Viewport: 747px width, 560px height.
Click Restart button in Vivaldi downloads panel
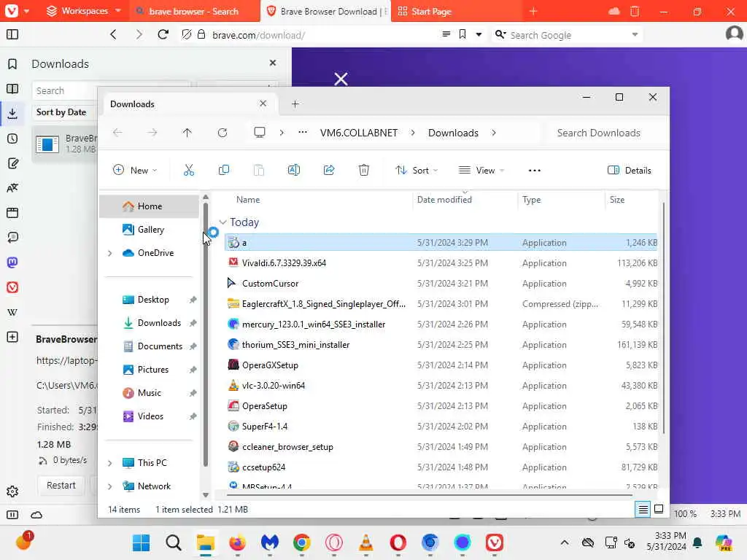pos(61,485)
